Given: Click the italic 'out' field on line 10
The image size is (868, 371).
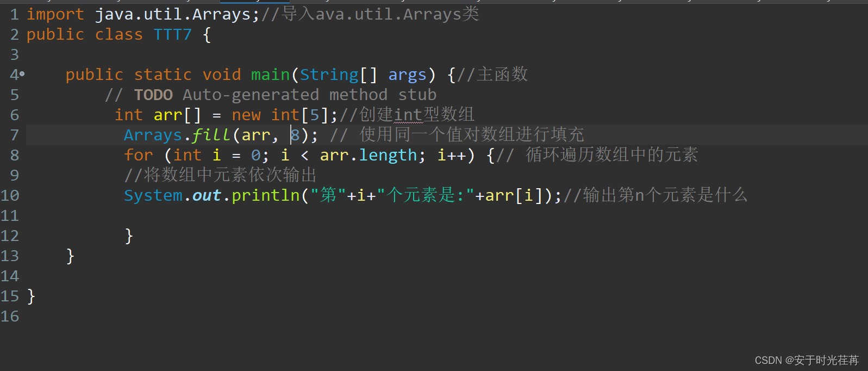Looking at the screenshot, I should coord(207,195).
